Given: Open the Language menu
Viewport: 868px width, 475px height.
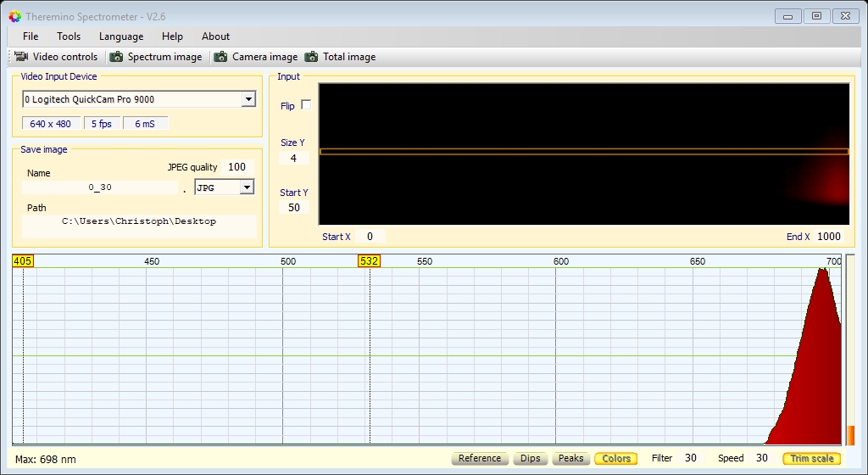Looking at the screenshot, I should pyautogui.click(x=121, y=36).
